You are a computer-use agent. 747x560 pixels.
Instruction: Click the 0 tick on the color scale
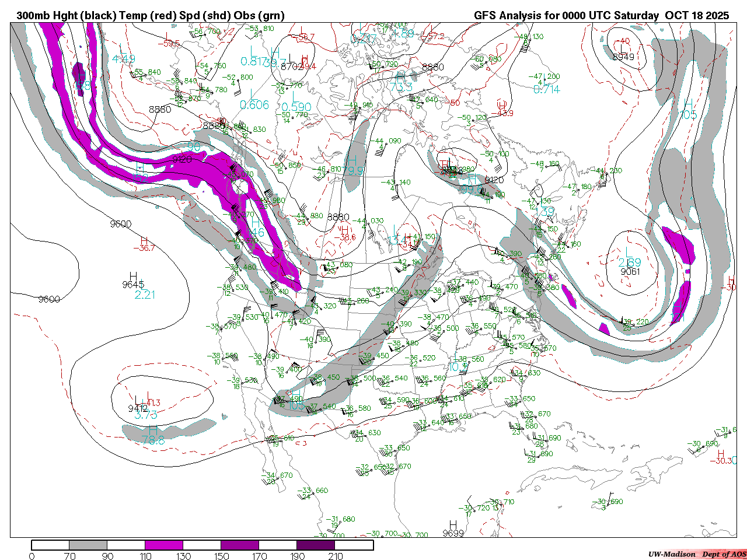tap(32, 556)
